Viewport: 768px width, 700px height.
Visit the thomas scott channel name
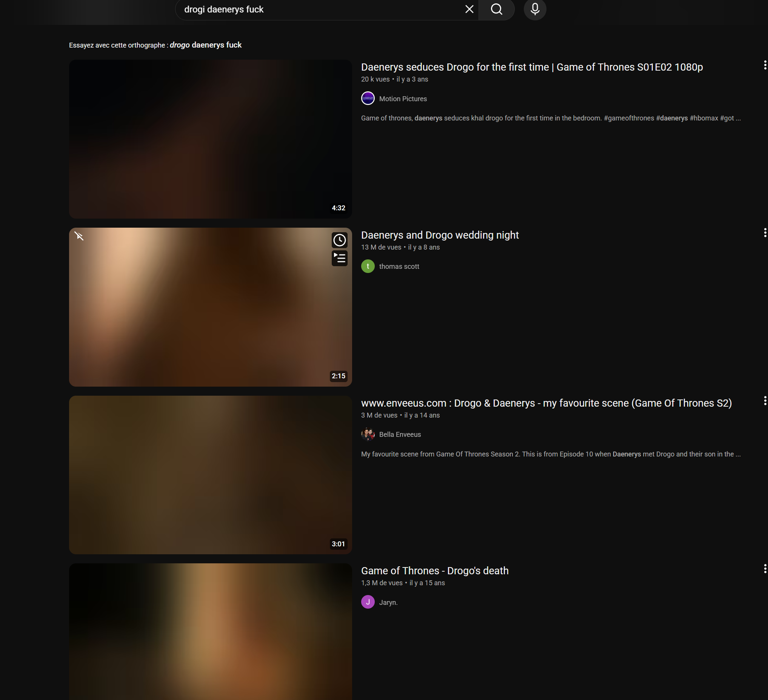tap(399, 266)
